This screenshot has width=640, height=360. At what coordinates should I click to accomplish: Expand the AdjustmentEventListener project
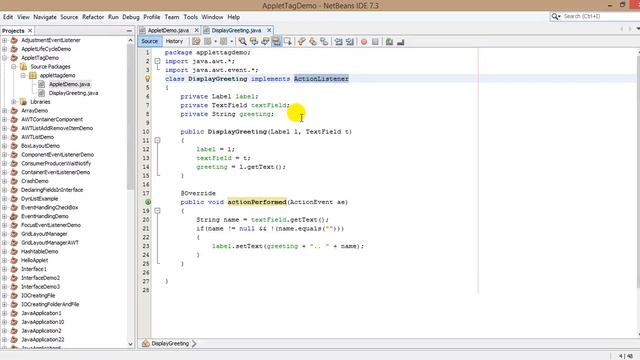4,40
